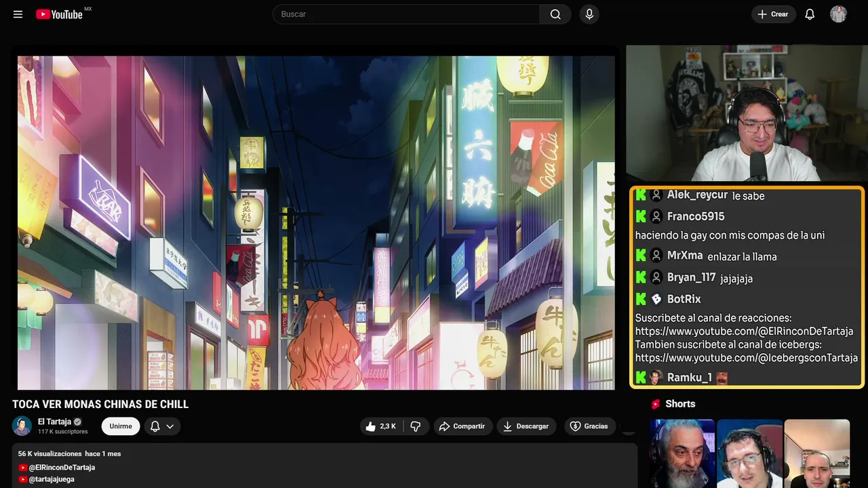Image resolution: width=868 pixels, height=488 pixels.
Task: Focus the Buscar search field
Action: point(406,14)
